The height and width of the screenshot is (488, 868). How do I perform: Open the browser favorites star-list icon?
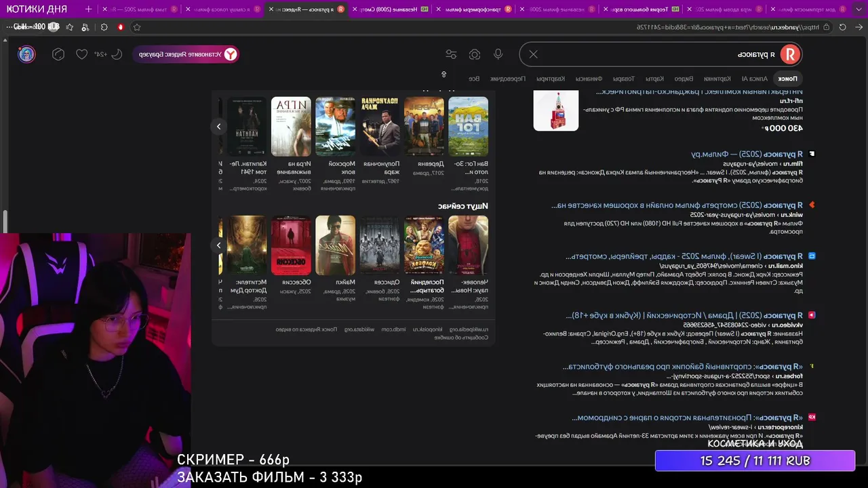tap(69, 27)
